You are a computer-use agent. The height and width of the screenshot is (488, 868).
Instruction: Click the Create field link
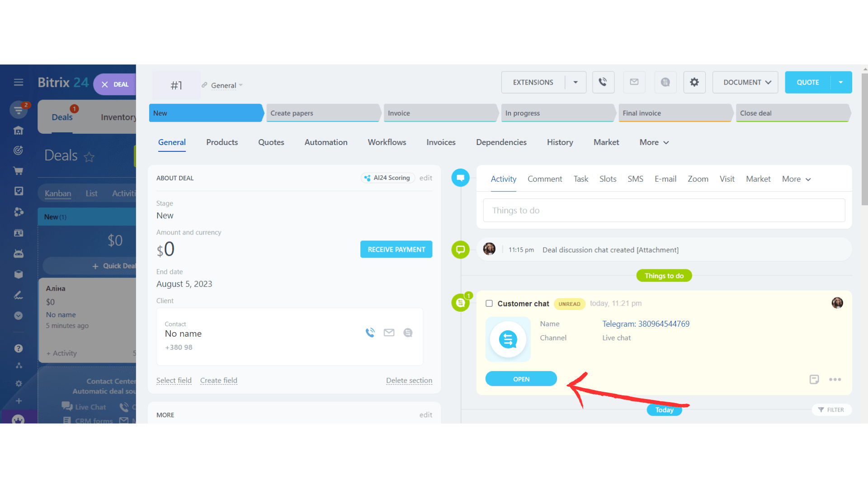[x=219, y=380]
